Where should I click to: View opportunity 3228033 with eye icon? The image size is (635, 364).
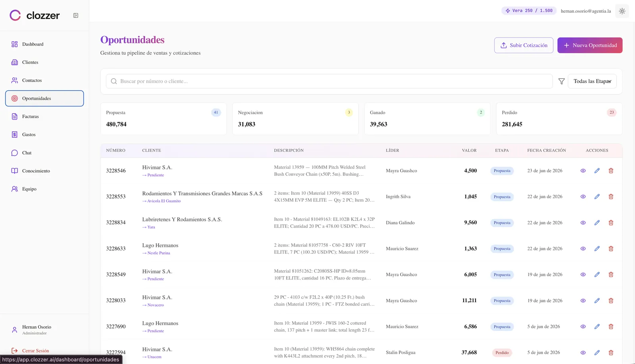(x=583, y=301)
